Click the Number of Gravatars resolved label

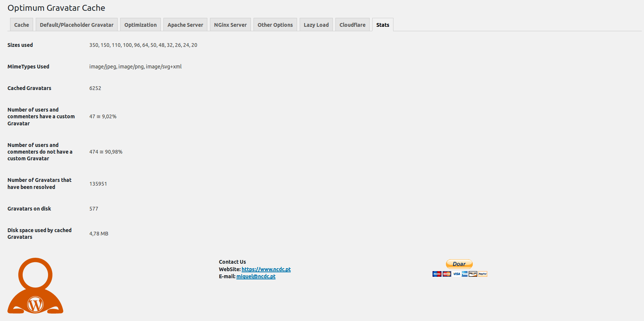39,183
